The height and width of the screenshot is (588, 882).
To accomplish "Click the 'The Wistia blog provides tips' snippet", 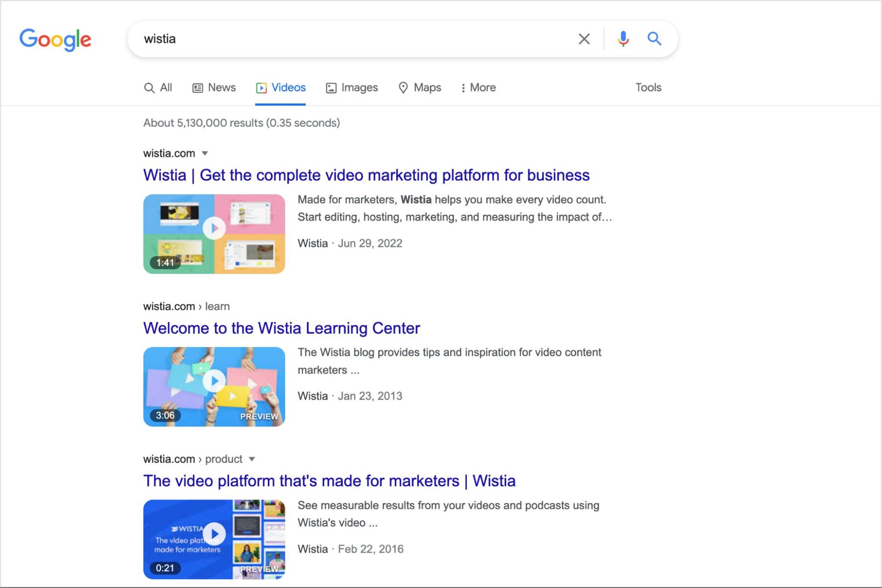I will (x=449, y=361).
